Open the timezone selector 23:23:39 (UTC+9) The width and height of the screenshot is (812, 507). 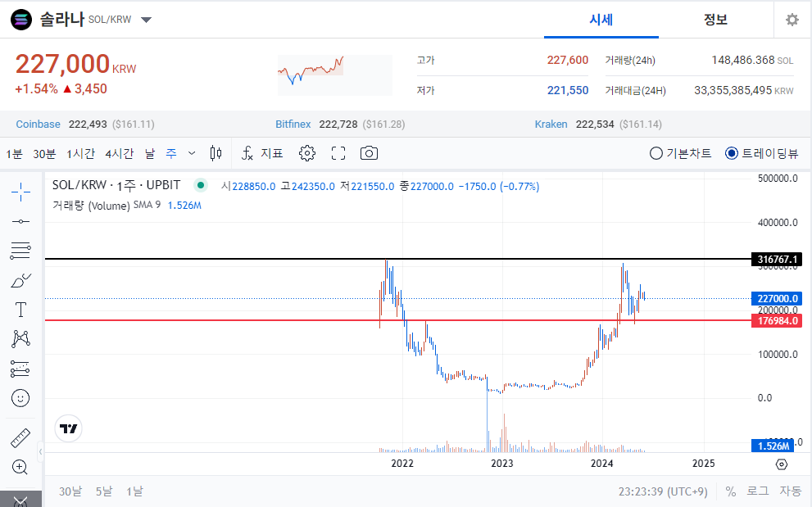click(x=663, y=491)
